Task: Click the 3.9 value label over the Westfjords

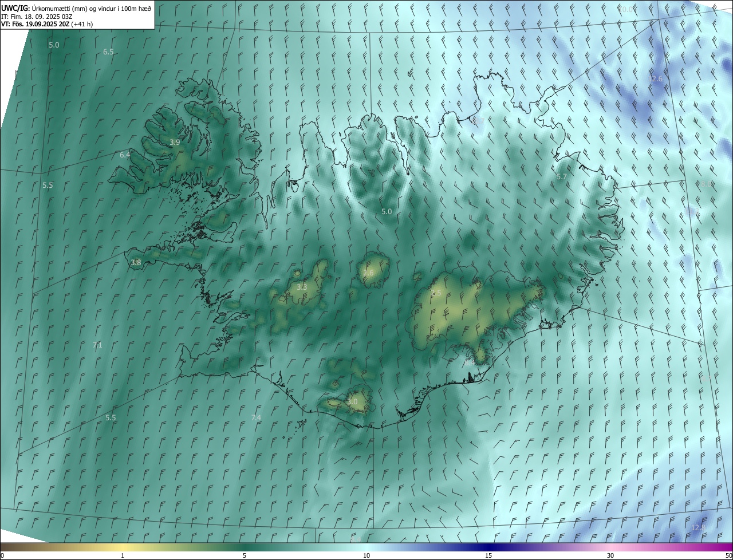Action: 175,142
